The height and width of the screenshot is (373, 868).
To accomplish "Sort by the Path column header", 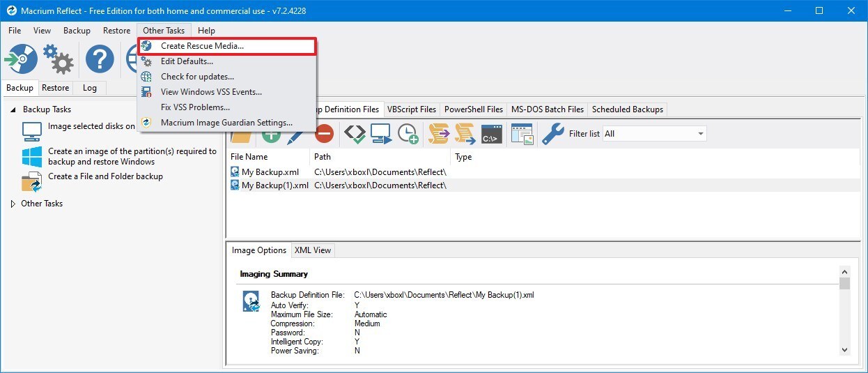I will click(380, 157).
